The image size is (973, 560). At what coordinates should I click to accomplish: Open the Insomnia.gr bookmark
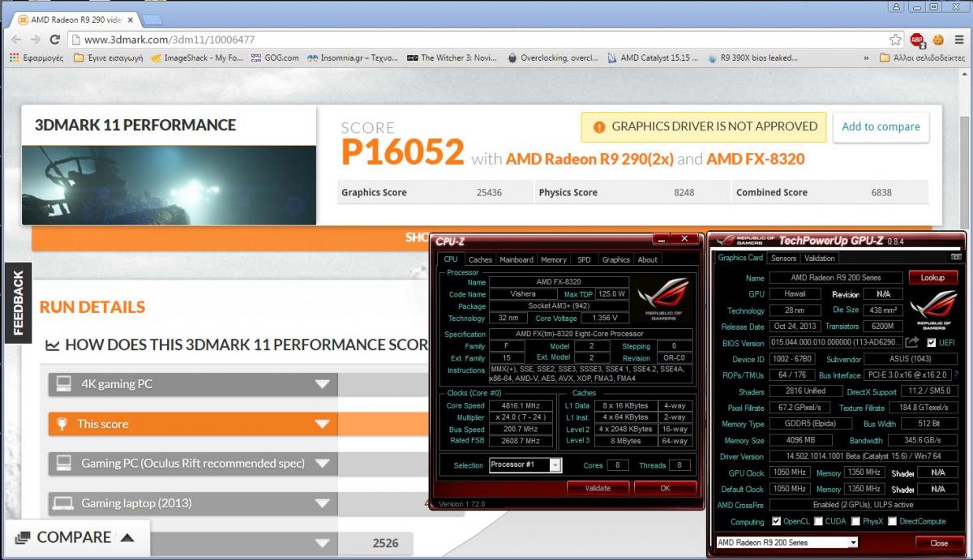pos(353,58)
